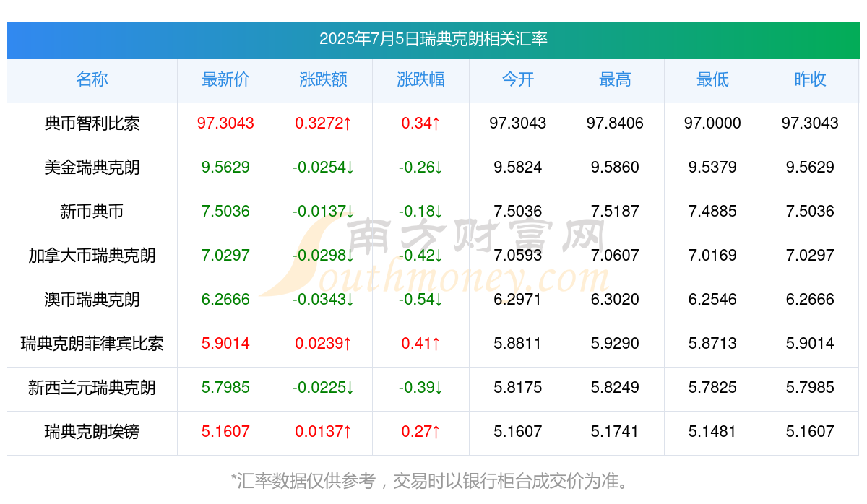Select the 加拿大币瑞典克朗 row name
Viewport: 867px width, 504px height.
pyautogui.click(x=92, y=256)
